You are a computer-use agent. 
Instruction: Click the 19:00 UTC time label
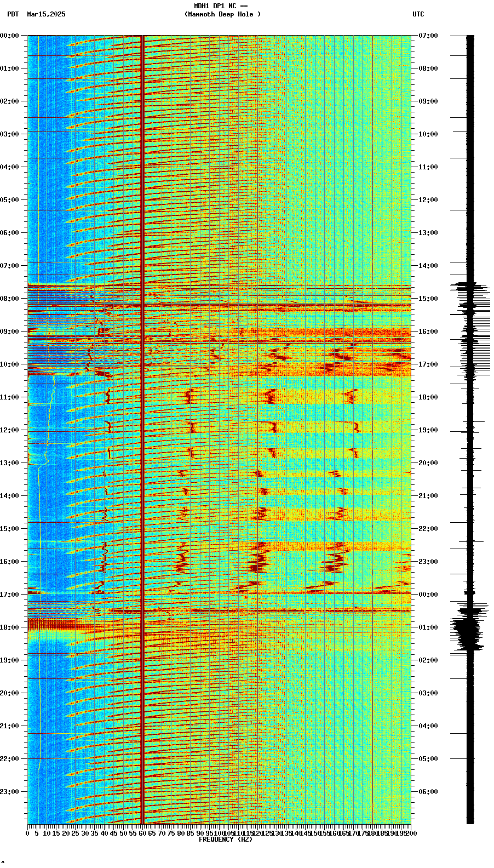pyautogui.click(x=428, y=430)
